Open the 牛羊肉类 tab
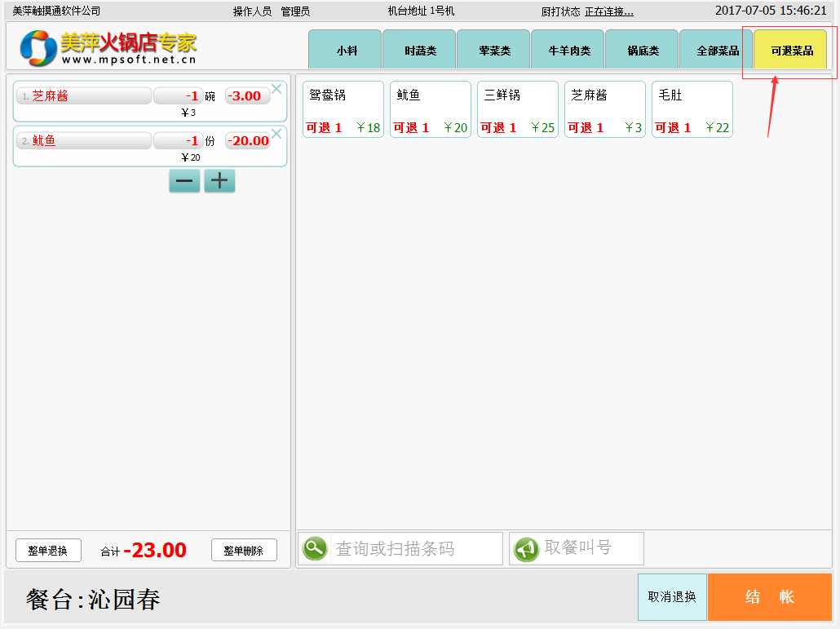This screenshot has height=629, width=840. click(568, 51)
